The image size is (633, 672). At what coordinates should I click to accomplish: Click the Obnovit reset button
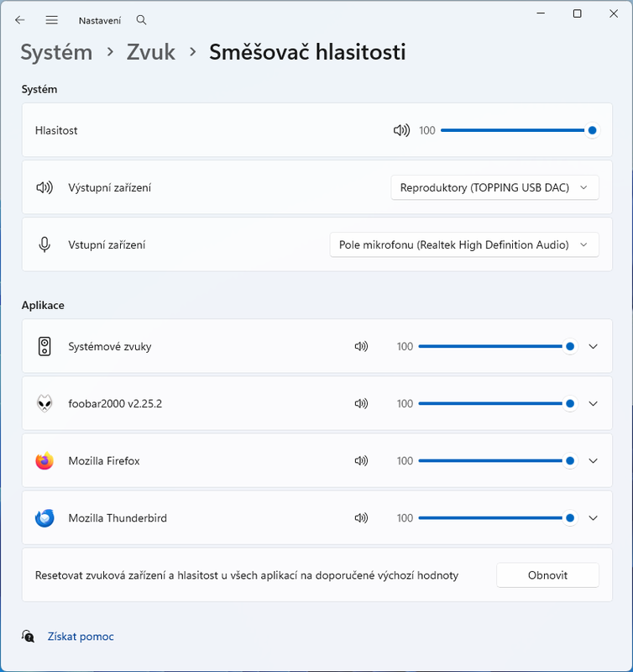pos(547,575)
